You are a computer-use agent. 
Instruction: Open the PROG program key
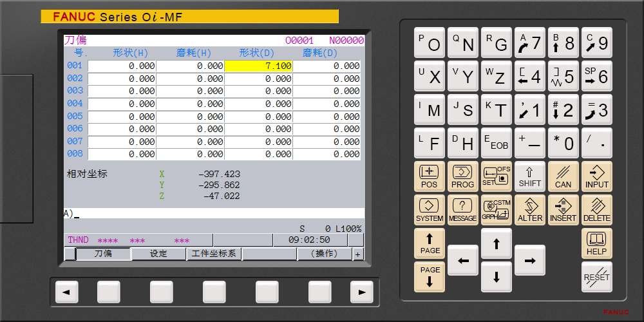[463, 176]
